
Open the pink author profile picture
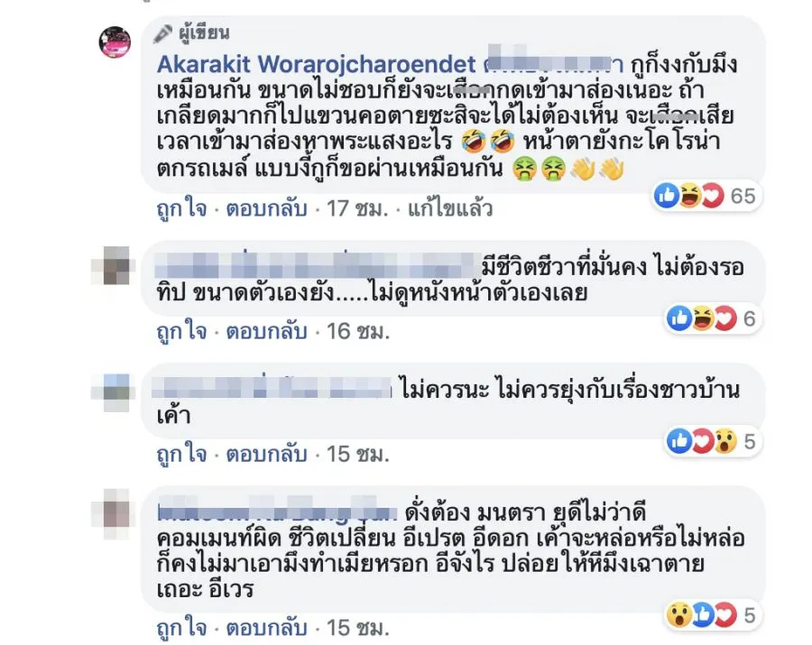point(115,41)
